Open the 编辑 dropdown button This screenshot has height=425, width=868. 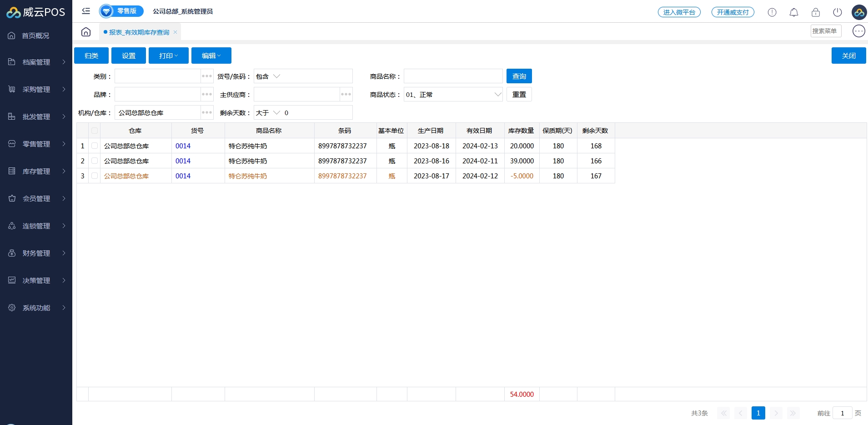pyautogui.click(x=211, y=56)
